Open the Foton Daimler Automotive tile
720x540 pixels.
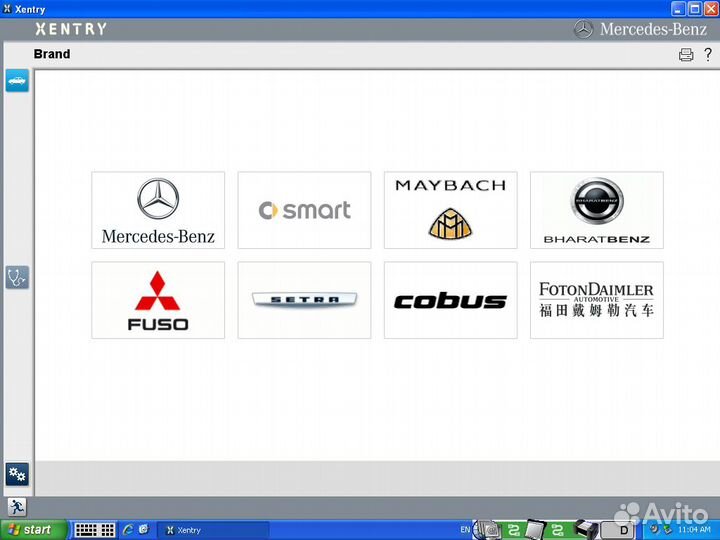(596, 300)
